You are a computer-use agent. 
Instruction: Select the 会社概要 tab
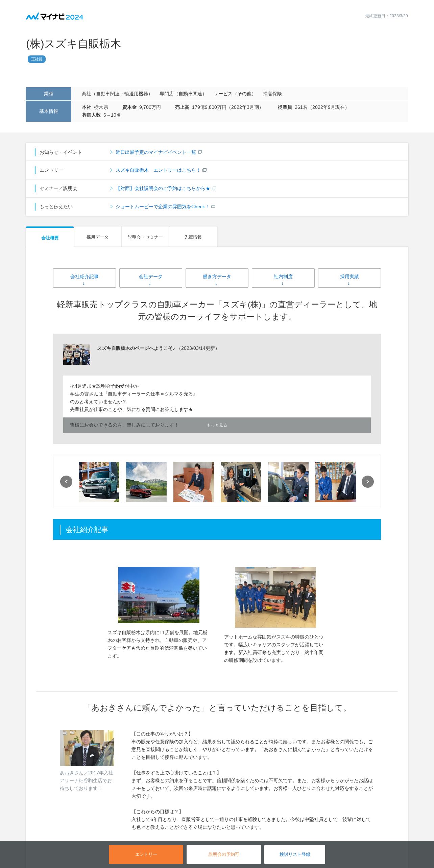pos(50,237)
